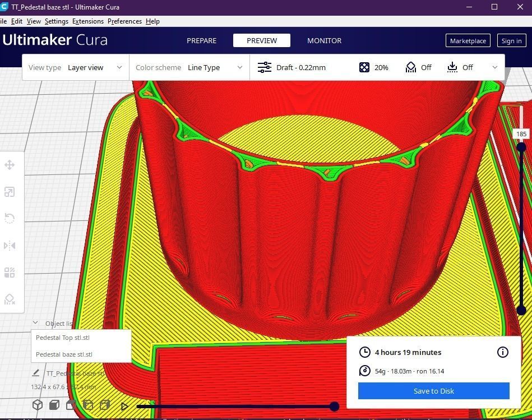Select the Move tool in left toolbar
Image resolution: width=532 pixels, height=420 pixels.
[10, 165]
